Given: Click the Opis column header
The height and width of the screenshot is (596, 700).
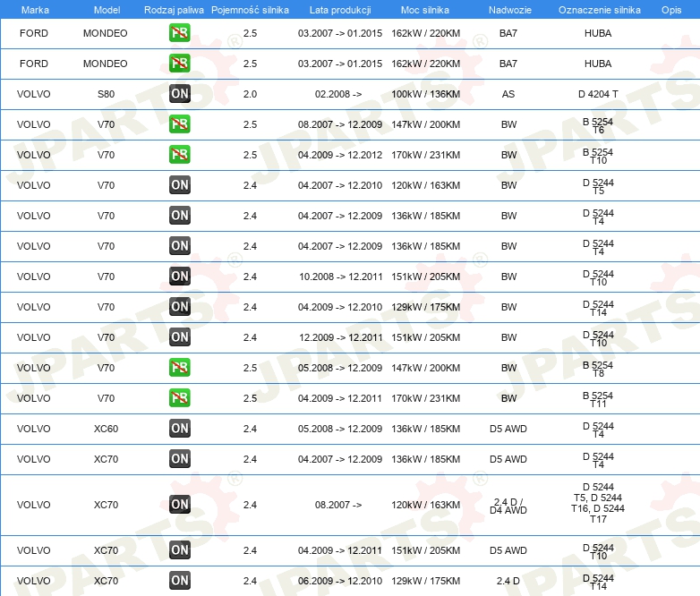Looking at the screenshot, I should click(x=671, y=10).
